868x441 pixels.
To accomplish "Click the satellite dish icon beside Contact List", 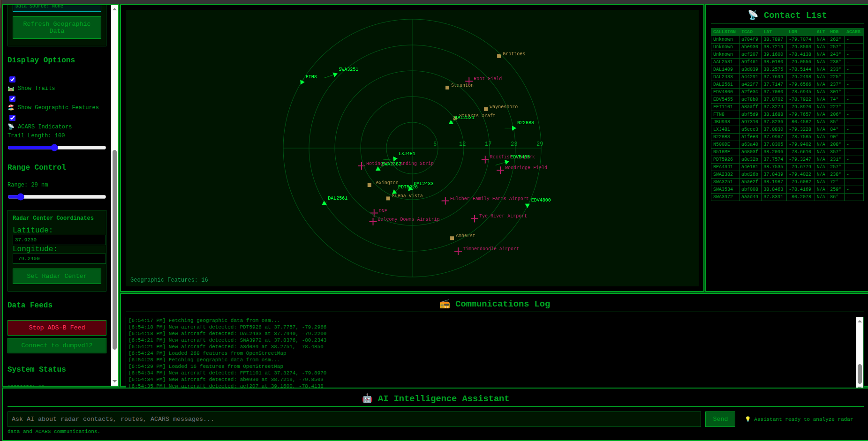I will (x=753, y=15).
